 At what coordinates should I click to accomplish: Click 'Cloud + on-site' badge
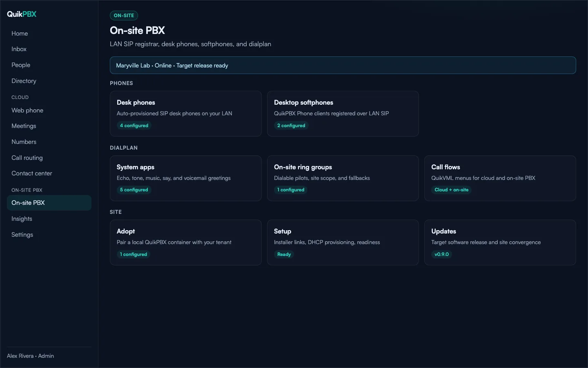tap(451, 190)
